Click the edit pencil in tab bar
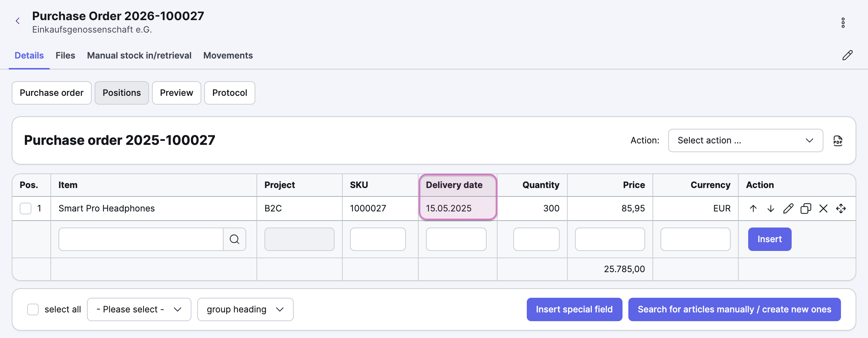This screenshot has height=338, width=868. [x=847, y=56]
